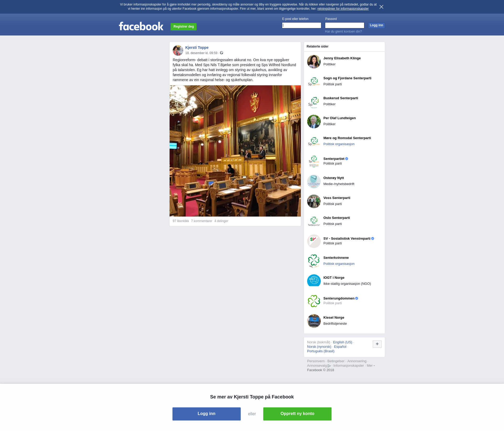The image size is (504, 431).
Task: Open Per Olaf Lundteigen avatar
Action: point(314,122)
